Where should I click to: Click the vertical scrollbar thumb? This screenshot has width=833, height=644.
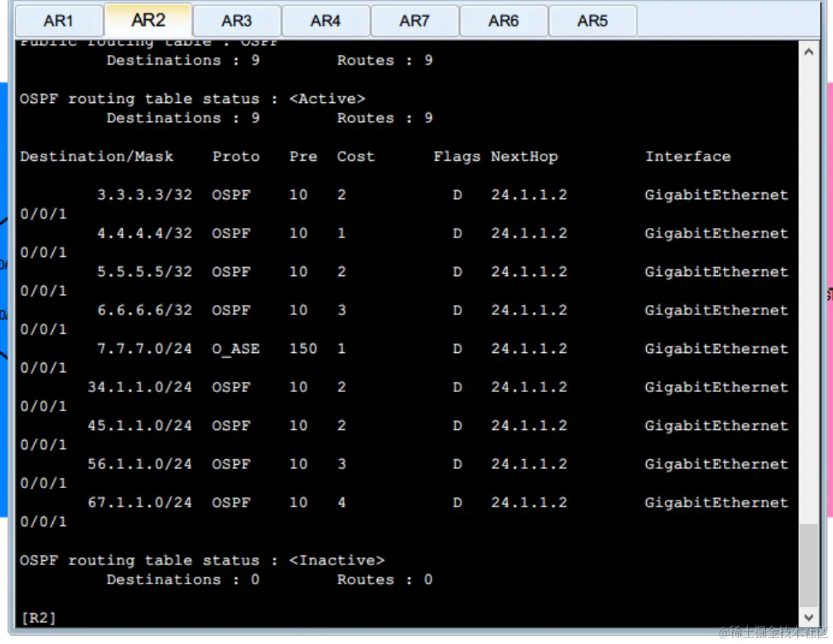[x=809, y=566]
